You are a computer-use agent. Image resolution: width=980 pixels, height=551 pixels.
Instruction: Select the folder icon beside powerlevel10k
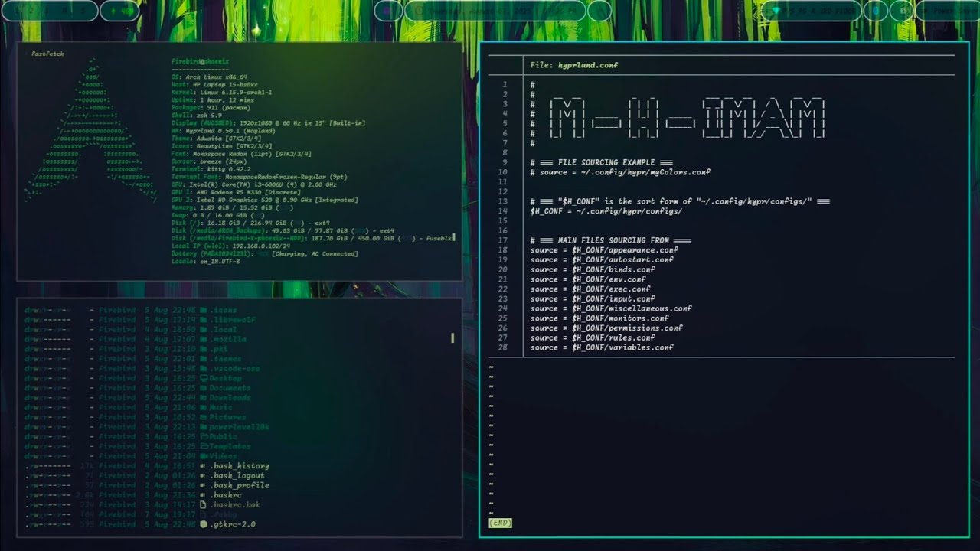pos(204,427)
